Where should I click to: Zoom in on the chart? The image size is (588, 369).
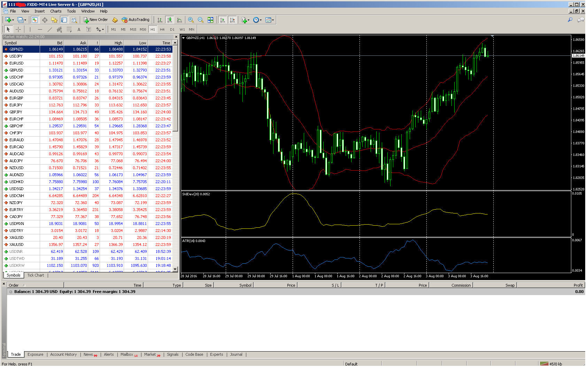pos(191,20)
